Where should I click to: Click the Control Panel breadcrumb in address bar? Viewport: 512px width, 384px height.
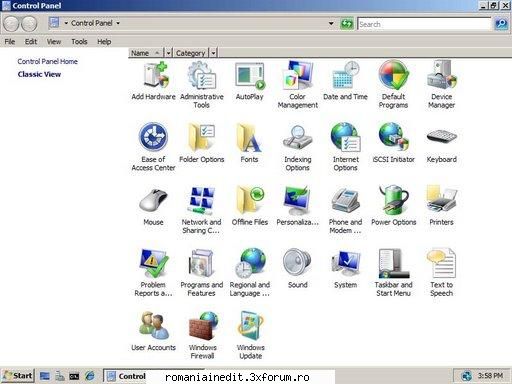pyautogui.click(x=92, y=23)
